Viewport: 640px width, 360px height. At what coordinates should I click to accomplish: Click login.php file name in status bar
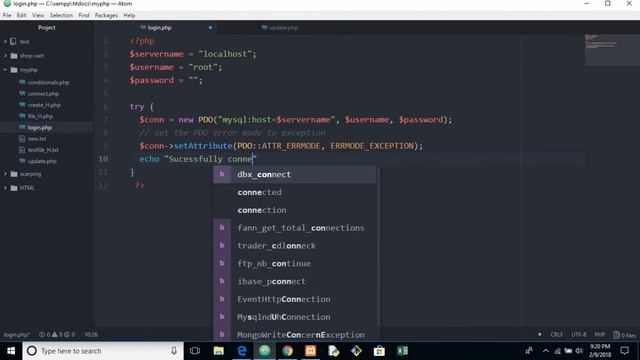(16, 335)
